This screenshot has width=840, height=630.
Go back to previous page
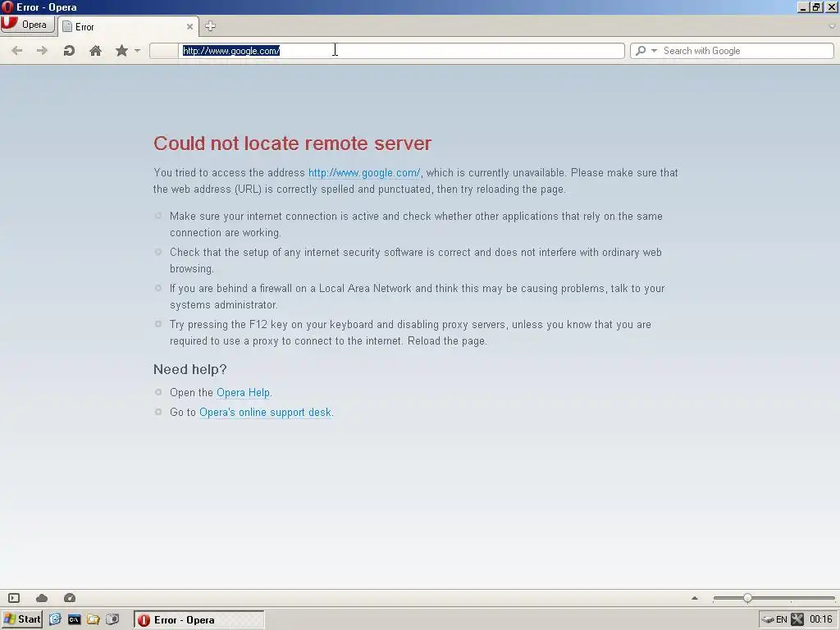[17, 51]
